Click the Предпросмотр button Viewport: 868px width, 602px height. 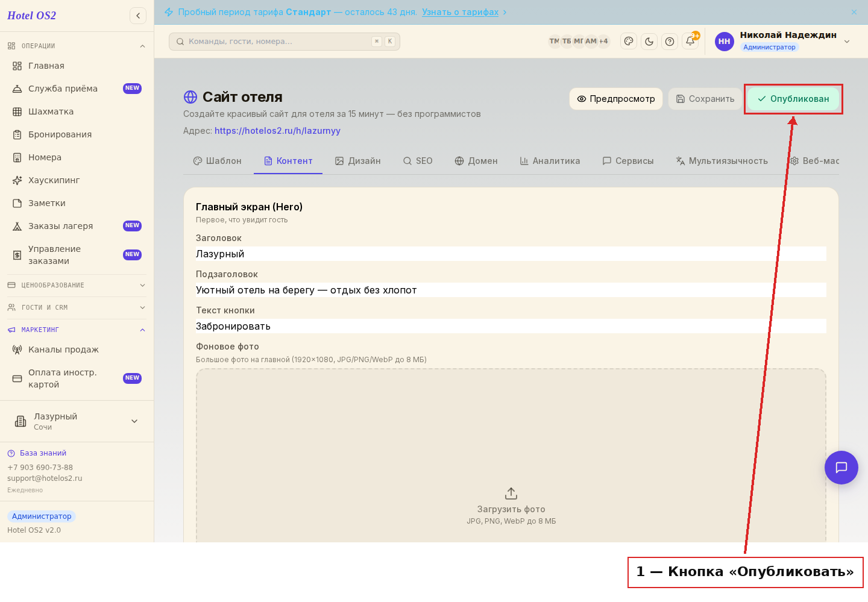(x=616, y=99)
